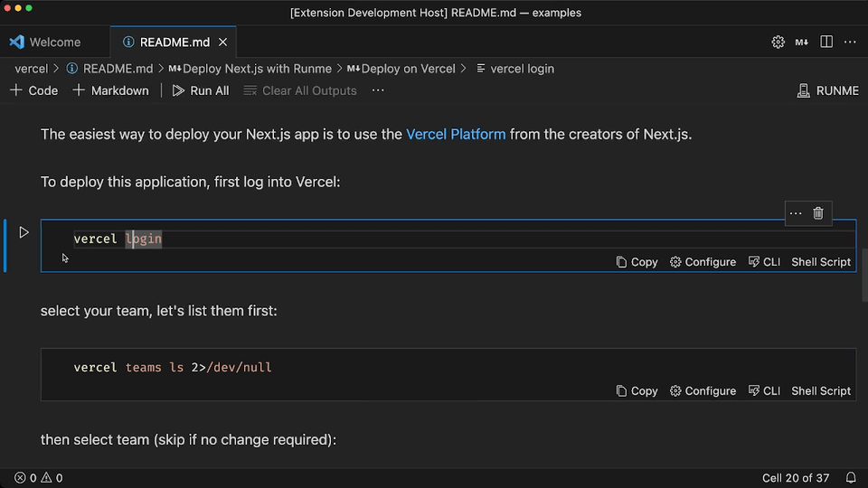The image size is (868, 488).
Task: Select Deploy Next.js with Runme breadcrumb
Action: click(x=250, y=69)
